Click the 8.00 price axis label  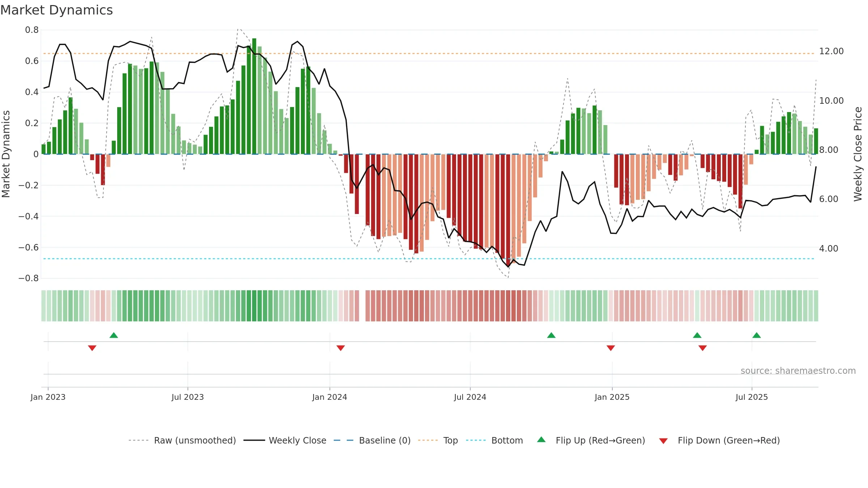[829, 150]
